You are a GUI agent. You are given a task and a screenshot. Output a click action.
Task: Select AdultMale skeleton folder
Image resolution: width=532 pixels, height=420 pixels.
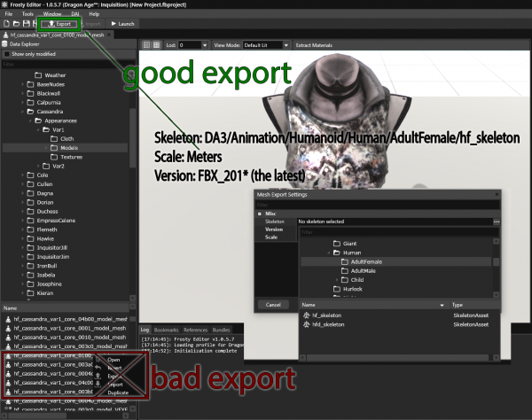(359, 271)
